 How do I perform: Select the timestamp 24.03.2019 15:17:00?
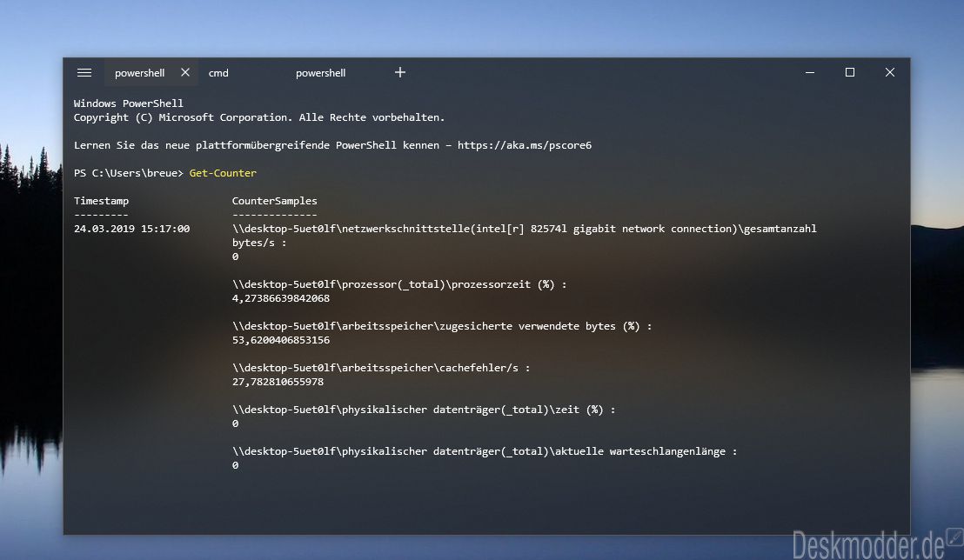(131, 229)
